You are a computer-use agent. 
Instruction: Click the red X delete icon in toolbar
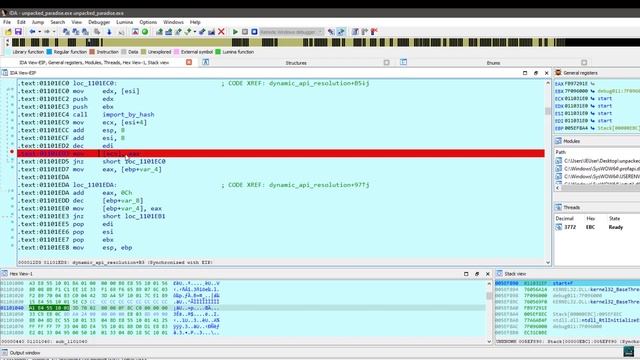coord(221,32)
